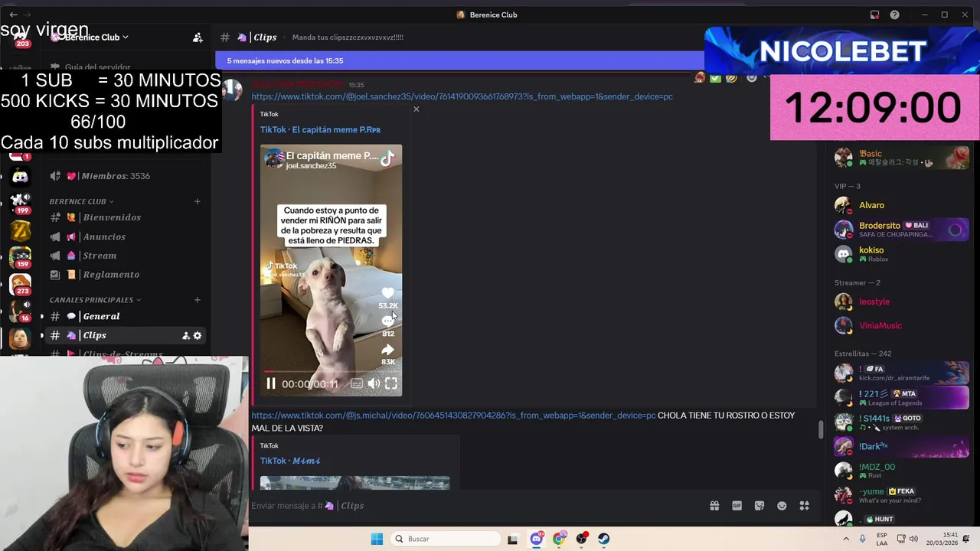Open OBS Studio from the taskbar

coord(582,539)
